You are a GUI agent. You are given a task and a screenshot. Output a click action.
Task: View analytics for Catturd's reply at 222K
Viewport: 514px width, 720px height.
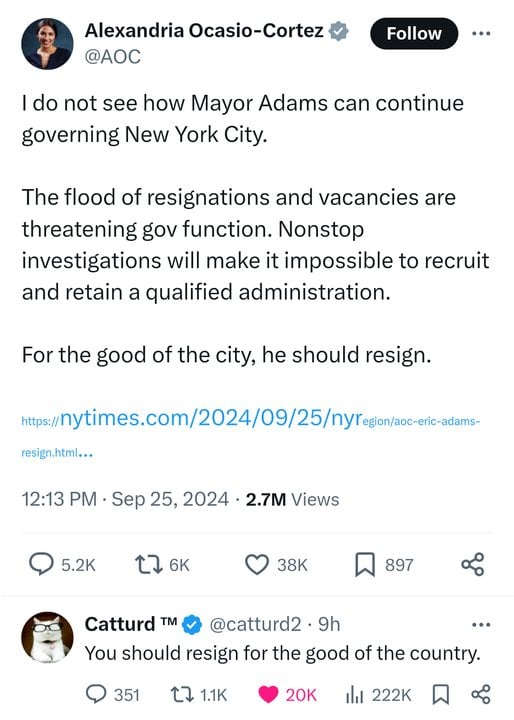click(354, 694)
